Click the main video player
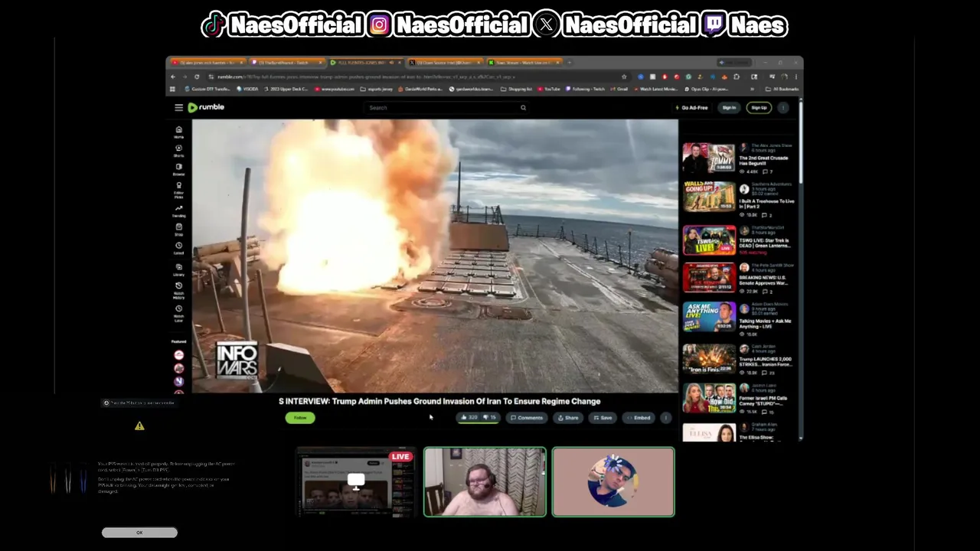The height and width of the screenshot is (551, 980). 435,256
